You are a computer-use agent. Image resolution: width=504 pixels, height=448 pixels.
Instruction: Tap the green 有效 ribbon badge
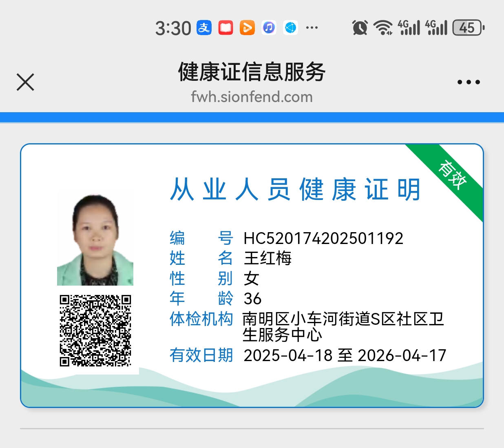453,175
